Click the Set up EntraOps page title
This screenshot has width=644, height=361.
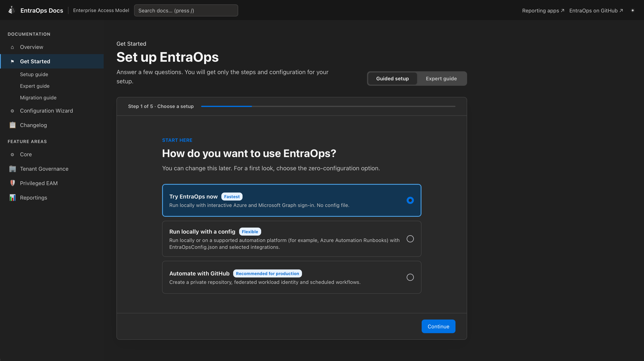click(168, 57)
